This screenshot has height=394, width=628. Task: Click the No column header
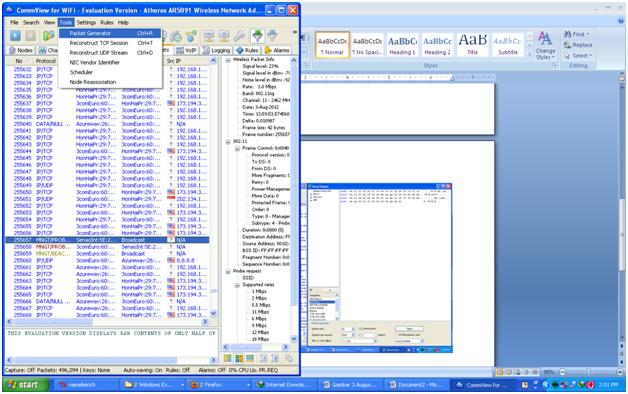coord(19,61)
